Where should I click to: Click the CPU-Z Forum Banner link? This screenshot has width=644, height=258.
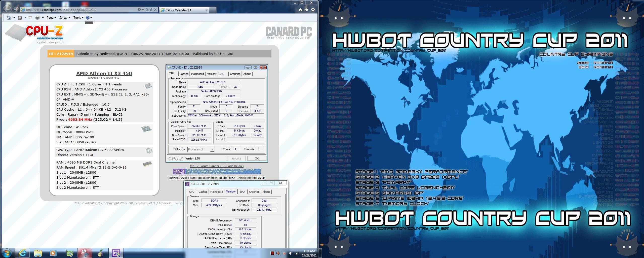click(217, 166)
